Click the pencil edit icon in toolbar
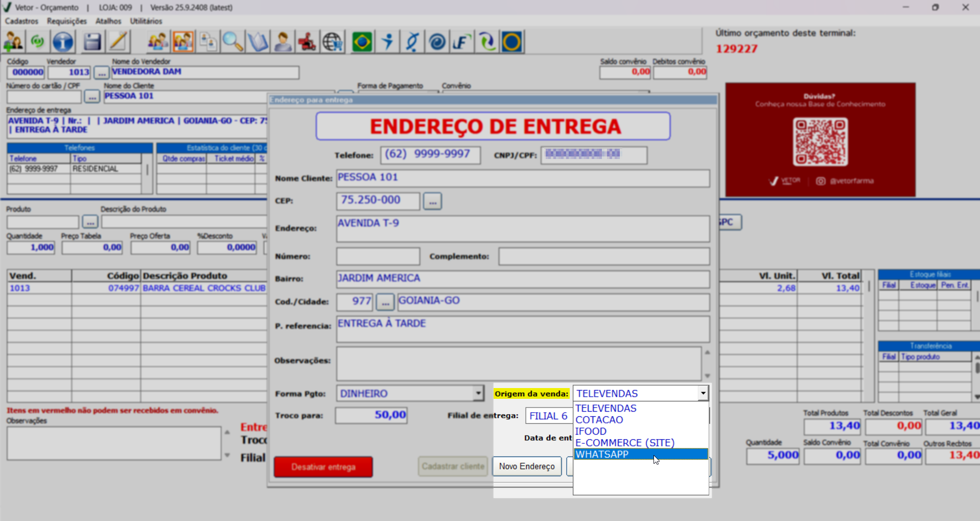The height and width of the screenshot is (521, 980). (119, 42)
